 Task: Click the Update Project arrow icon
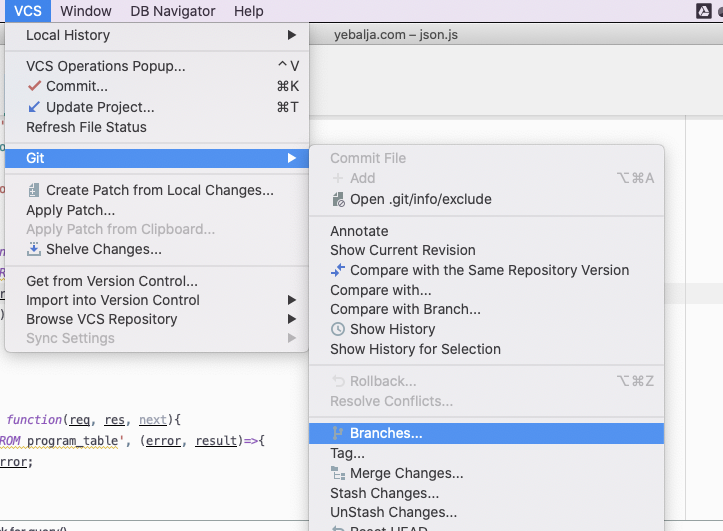click(34, 107)
